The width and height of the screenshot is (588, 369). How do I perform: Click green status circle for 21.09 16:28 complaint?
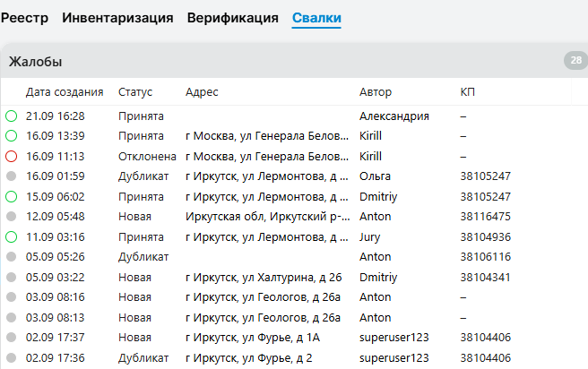pyautogui.click(x=11, y=116)
